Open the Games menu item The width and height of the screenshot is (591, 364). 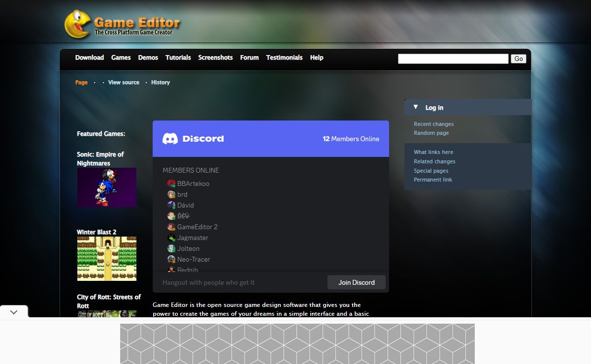coord(121,58)
